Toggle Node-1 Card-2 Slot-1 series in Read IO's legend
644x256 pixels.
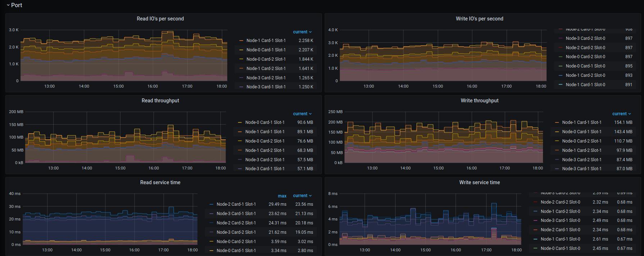coord(266,69)
